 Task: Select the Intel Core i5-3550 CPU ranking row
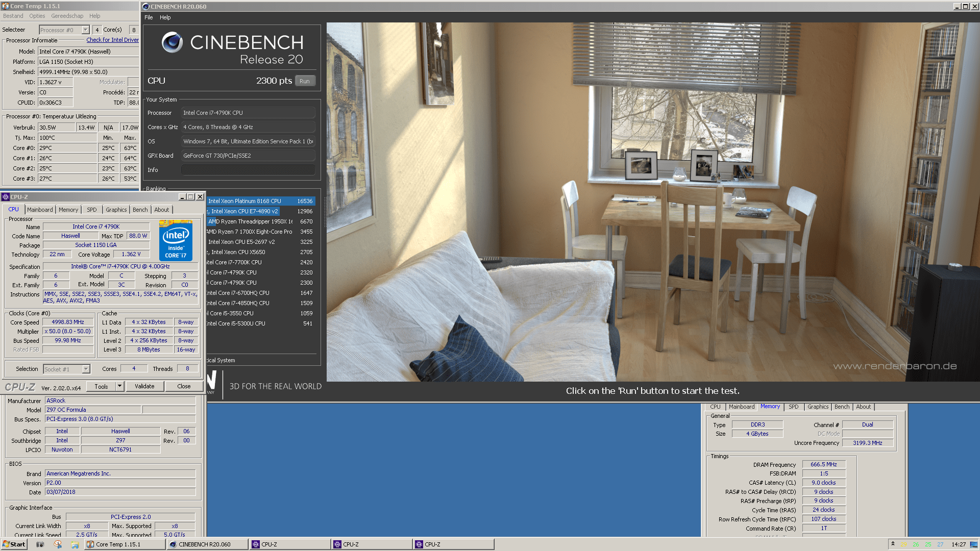[260, 313]
